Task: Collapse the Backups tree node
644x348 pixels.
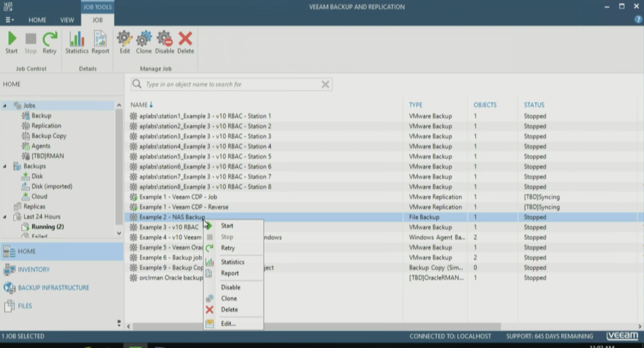Action: tap(5, 166)
